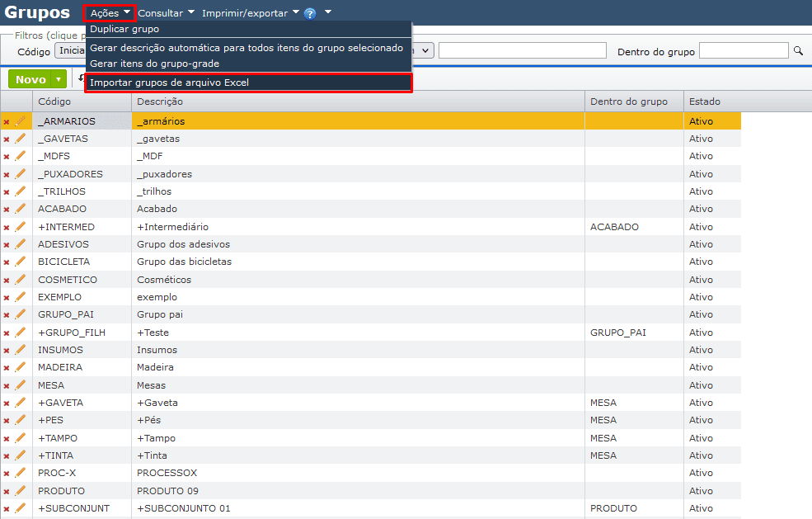Create a new group with Novo button
This screenshot has width=812, height=519.
[x=31, y=79]
